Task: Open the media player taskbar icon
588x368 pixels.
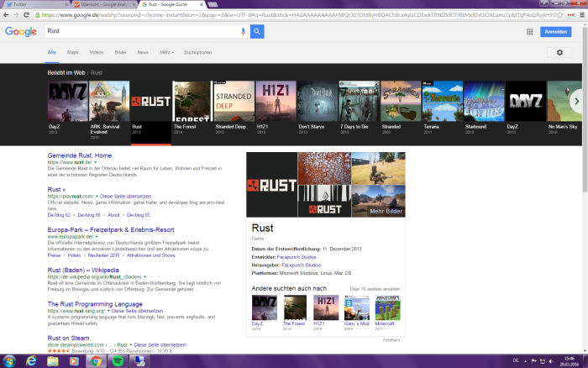Action: [x=74, y=361]
